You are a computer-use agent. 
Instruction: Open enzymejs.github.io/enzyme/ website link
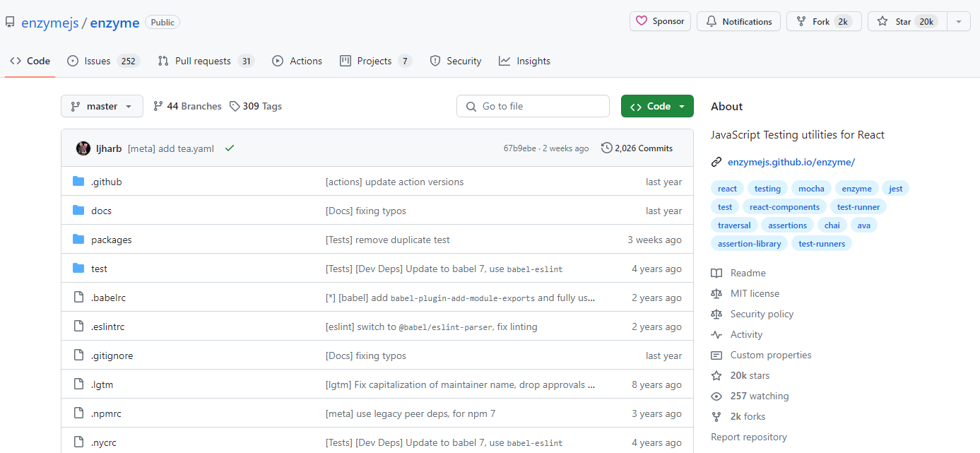pos(790,162)
